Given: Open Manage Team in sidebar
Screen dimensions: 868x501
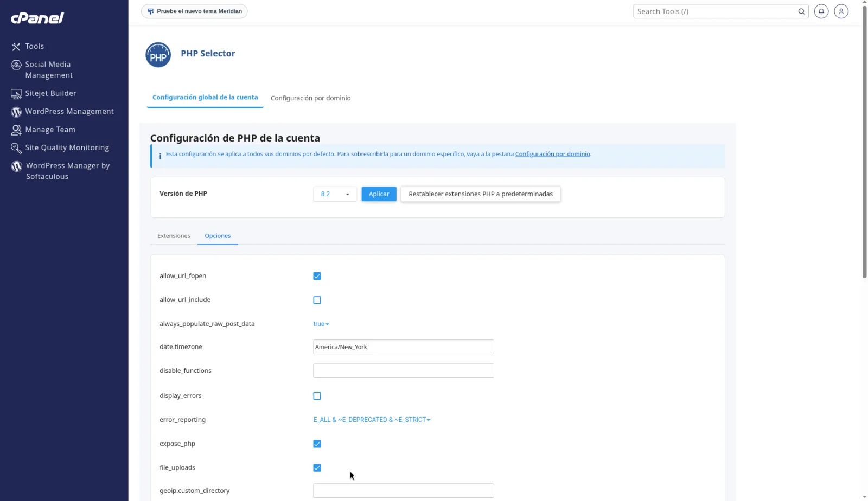Looking at the screenshot, I should click(50, 130).
